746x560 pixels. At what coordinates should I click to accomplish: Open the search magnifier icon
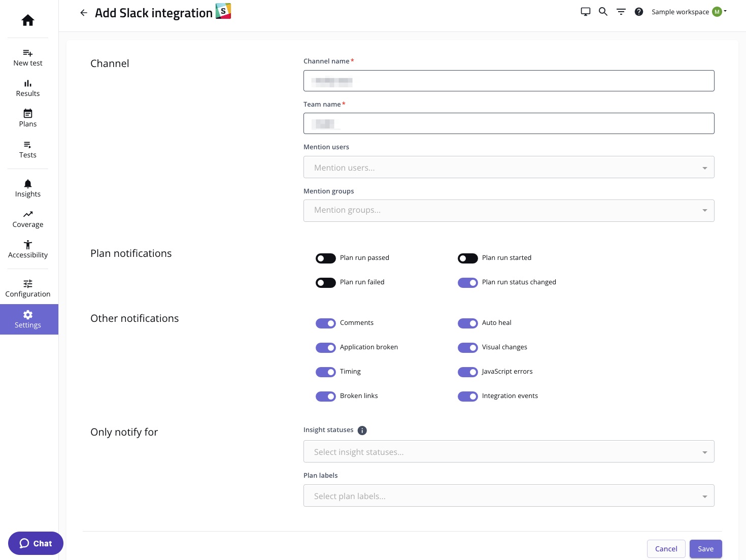(603, 12)
